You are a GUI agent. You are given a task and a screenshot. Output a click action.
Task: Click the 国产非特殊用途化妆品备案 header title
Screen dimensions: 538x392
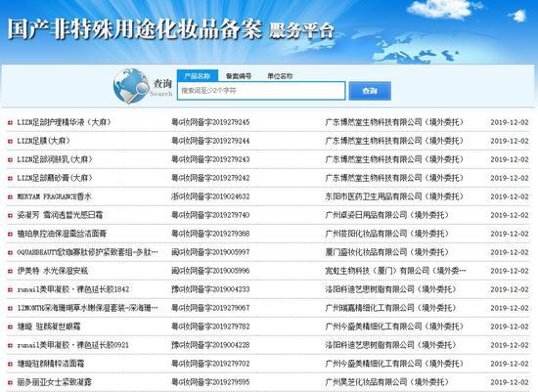[135, 29]
